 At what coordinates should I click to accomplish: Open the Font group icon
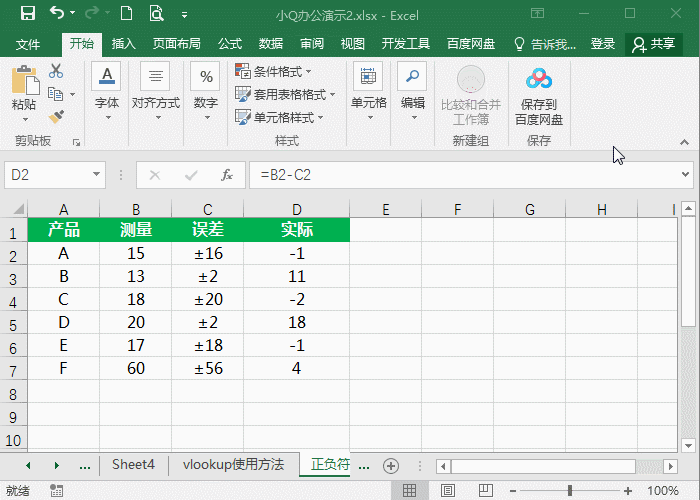click(x=107, y=76)
